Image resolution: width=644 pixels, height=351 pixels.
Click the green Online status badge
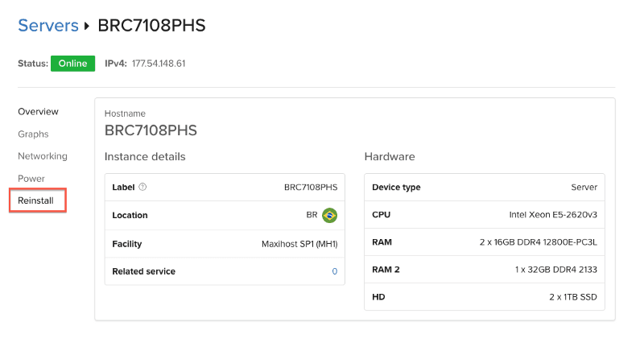[72, 64]
